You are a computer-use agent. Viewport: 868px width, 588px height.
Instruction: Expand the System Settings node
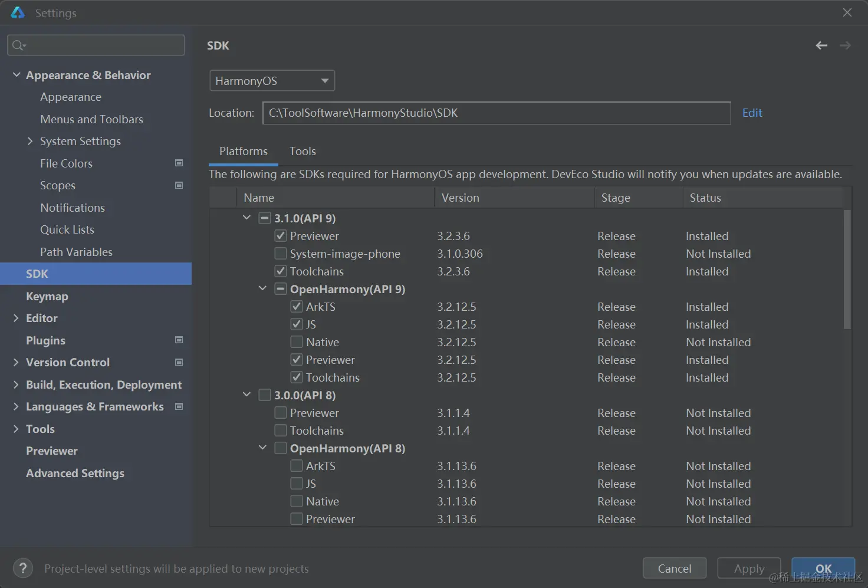click(30, 141)
